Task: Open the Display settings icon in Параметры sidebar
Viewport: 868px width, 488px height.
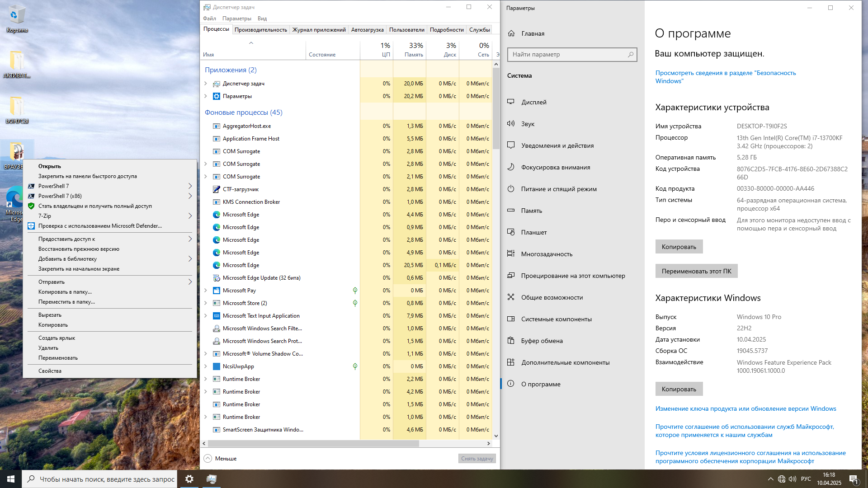Action: pyautogui.click(x=511, y=102)
